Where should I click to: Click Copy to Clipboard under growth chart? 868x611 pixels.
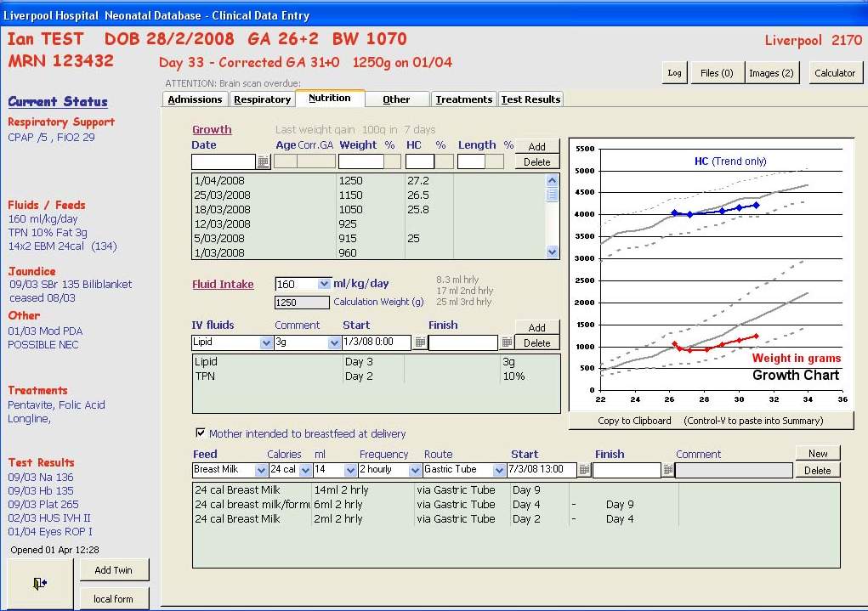coord(634,421)
